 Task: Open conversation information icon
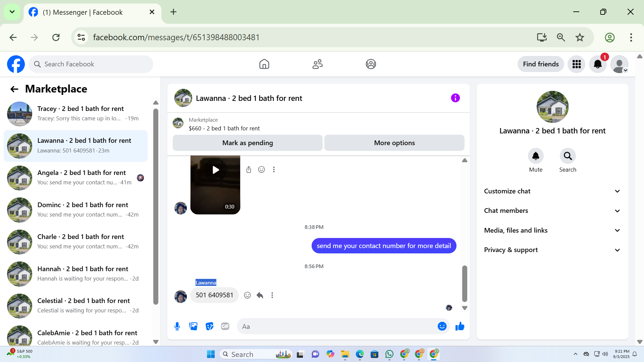click(455, 98)
